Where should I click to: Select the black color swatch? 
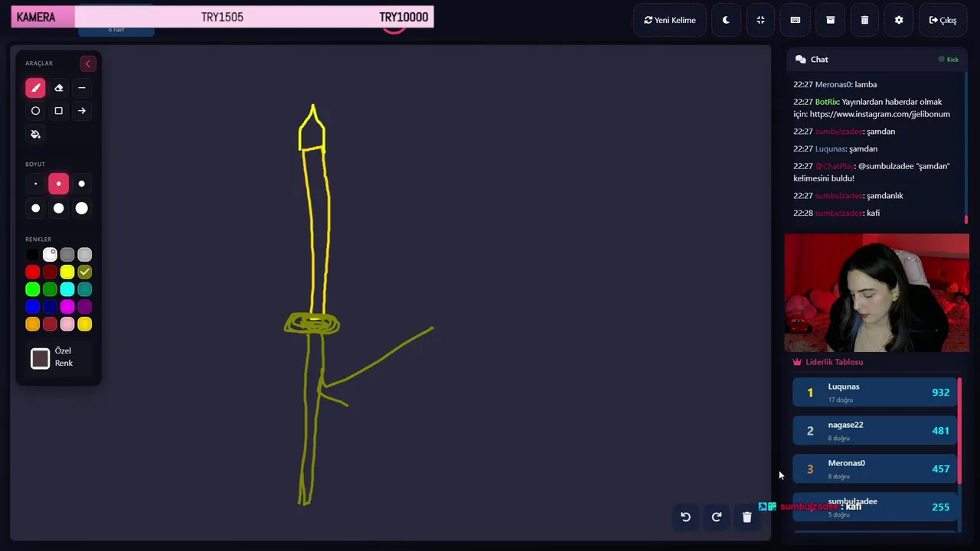pos(32,254)
